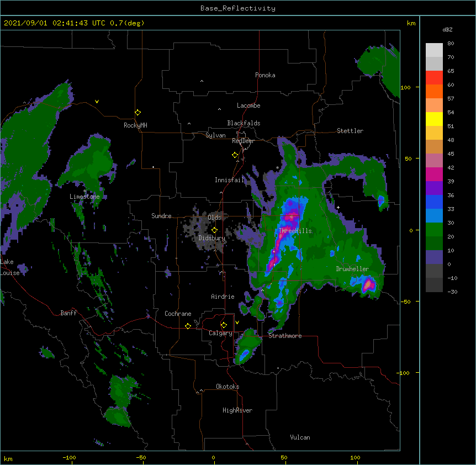The image size is (476, 465).
Task: Click the 80 value in dBZ legend
Action: click(x=451, y=44)
